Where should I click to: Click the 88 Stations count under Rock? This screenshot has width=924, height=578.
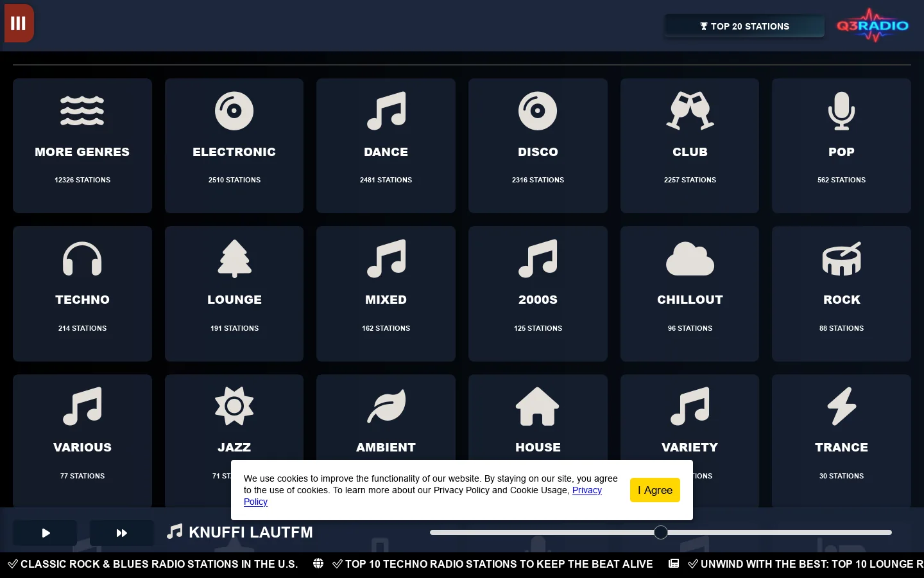(x=841, y=328)
